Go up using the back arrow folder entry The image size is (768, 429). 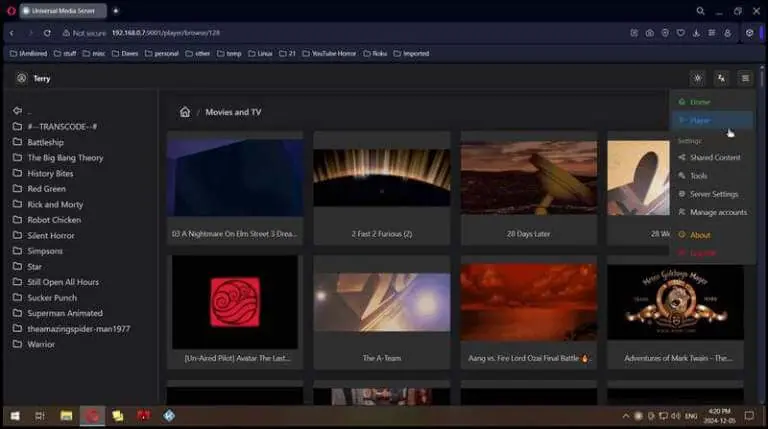[18, 111]
